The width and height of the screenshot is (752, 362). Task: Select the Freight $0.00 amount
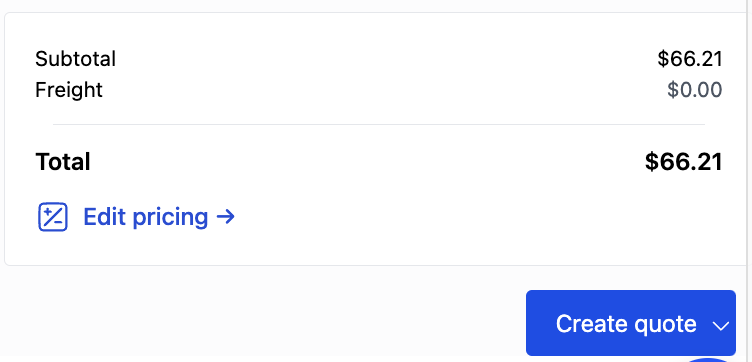click(x=694, y=90)
